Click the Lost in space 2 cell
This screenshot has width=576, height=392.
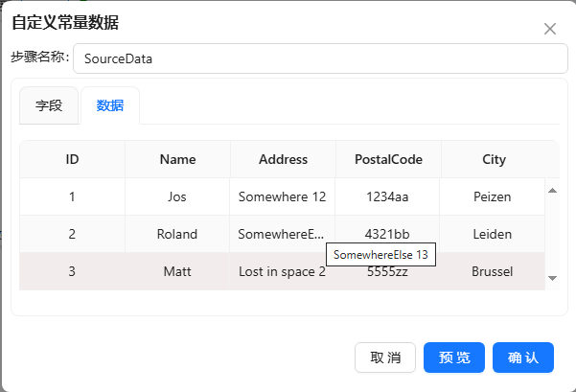click(x=282, y=271)
